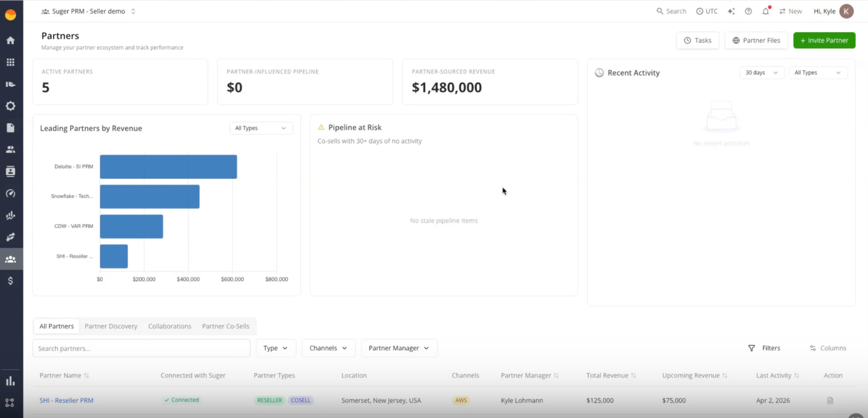This screenshot has height=418, width=868.
Task: Open the dollar sign icon in sidebar
Action: [x=10, y=281]
